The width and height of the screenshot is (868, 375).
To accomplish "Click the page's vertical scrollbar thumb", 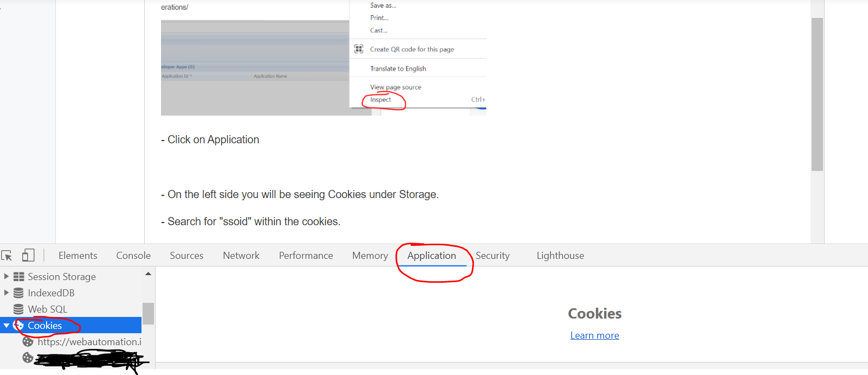I will 817,94.
